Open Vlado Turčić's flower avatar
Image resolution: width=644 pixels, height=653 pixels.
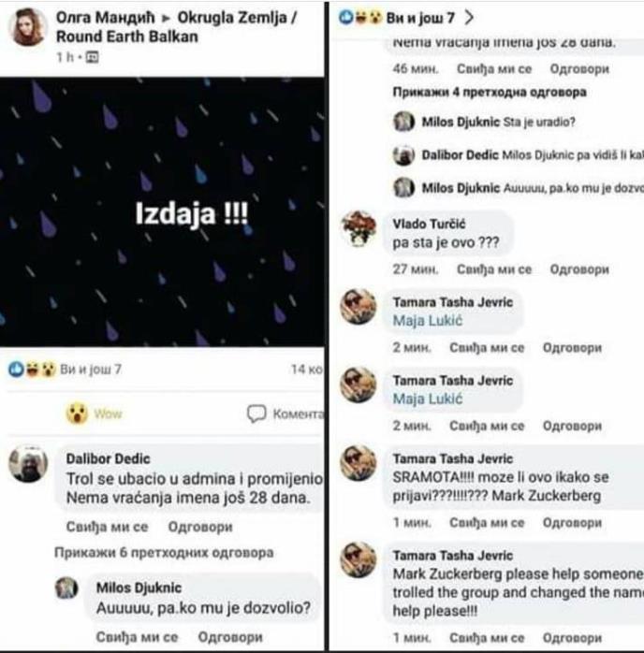tap(359, 227)
